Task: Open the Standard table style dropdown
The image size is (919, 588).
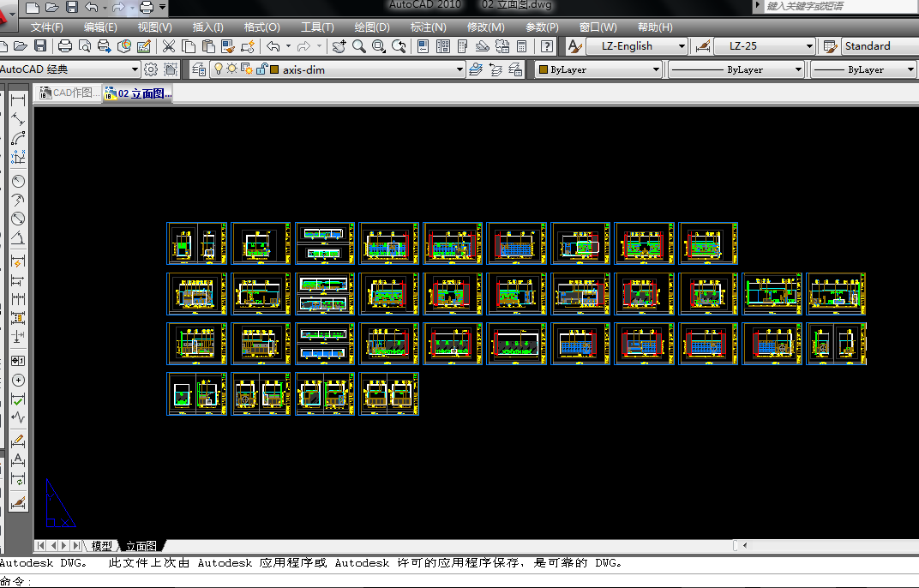Action: 880,46
